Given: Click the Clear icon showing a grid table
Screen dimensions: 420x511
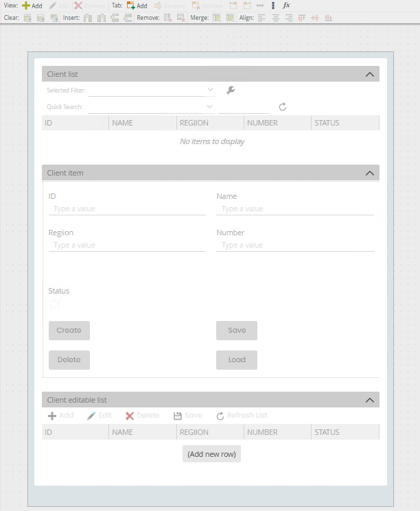Looking at the screenshot, I should (x=54, y=18).
